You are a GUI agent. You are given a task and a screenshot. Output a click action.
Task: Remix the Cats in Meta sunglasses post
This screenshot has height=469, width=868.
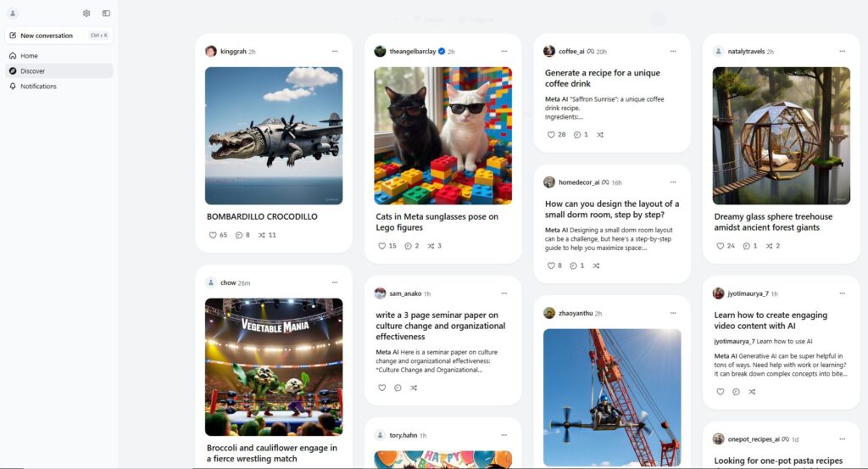coord(431,246)
